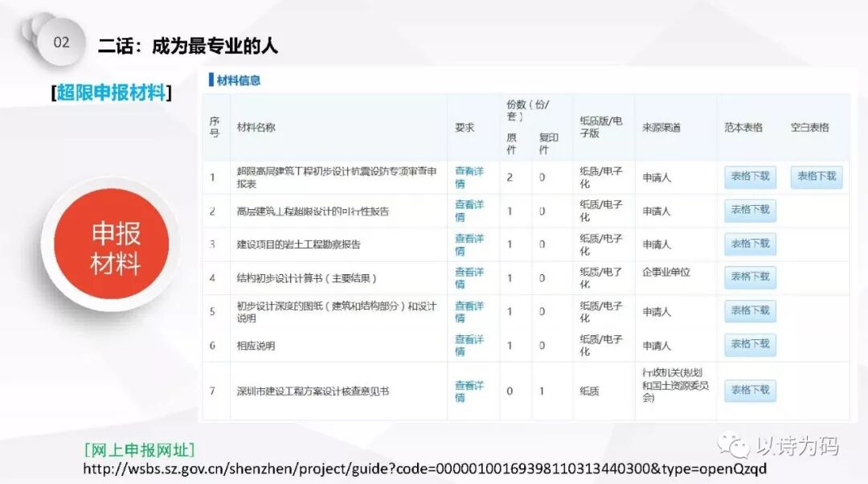Click 空白表格 表格下载 button in row 1
Image resolution: width=868 pixels, height=484 pixels.
click(816, 178)
